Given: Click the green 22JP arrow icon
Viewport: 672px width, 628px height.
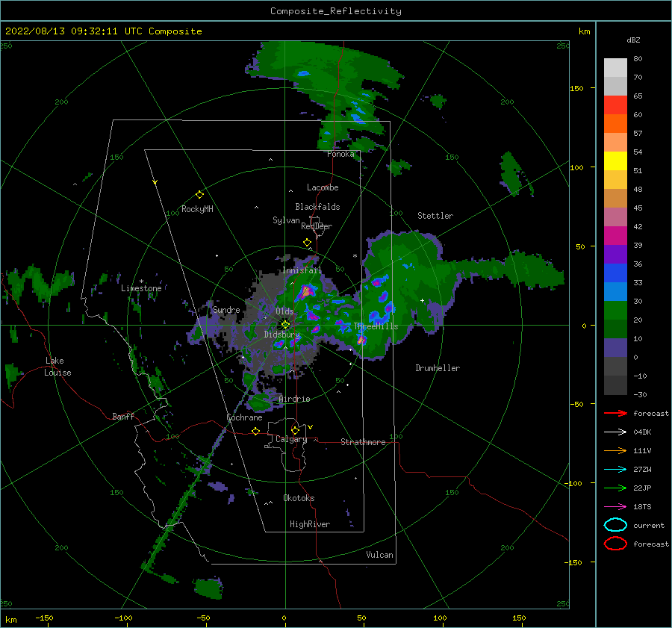Looking at the screenshot, I should (x=615, y=488).
